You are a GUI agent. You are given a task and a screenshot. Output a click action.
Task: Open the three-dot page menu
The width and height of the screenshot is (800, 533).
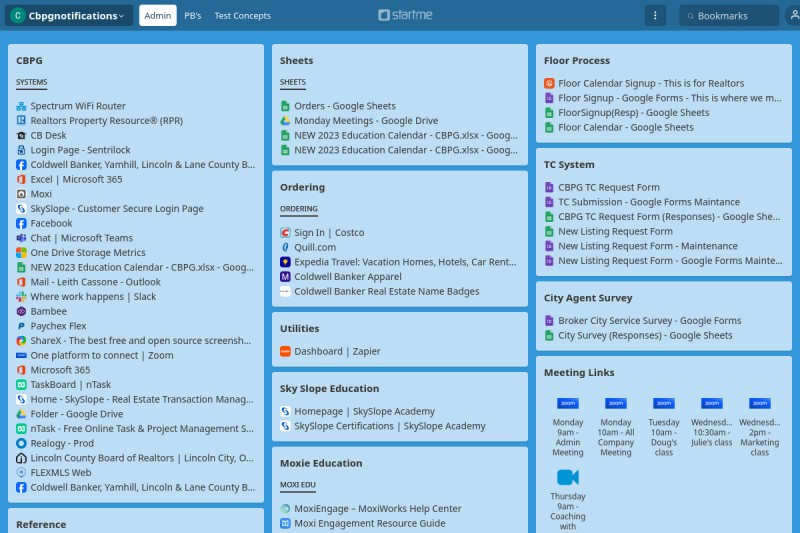coord(655,15)
